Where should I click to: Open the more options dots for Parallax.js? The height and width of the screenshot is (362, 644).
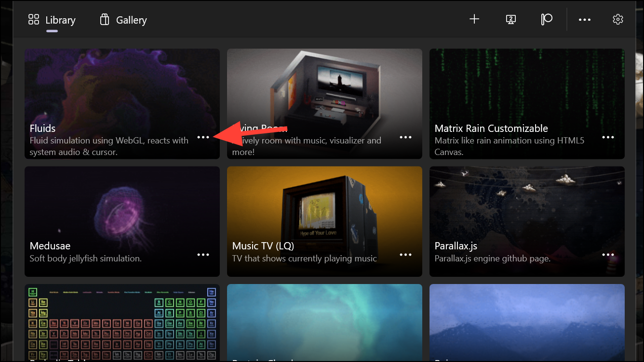608,255
